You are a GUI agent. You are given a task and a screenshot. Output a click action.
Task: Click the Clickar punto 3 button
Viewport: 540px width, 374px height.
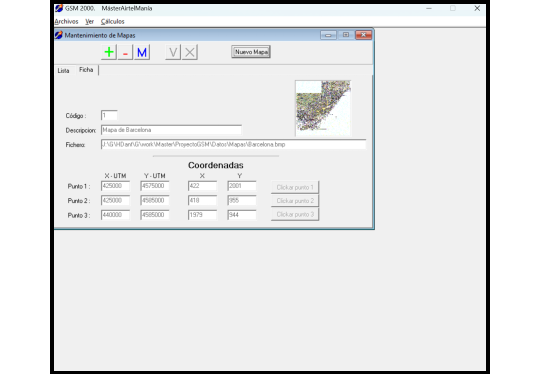coord(295,214)
